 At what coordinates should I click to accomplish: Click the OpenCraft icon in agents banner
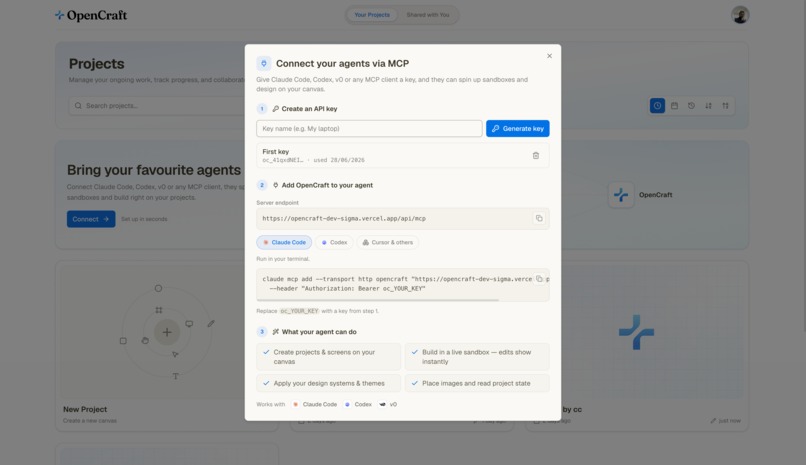pyautogui.click(x=621, y=195)
